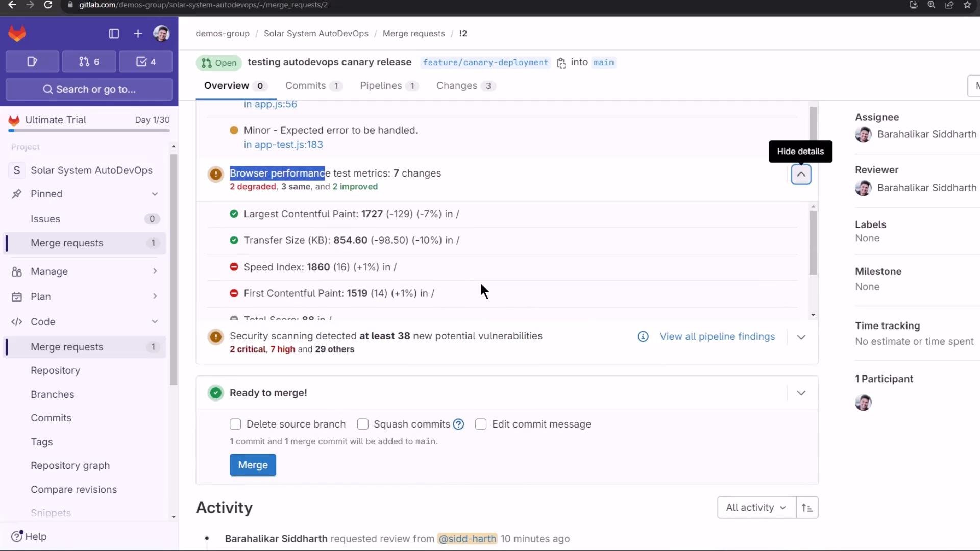Switch to the Commits tab

pos(313,86)
